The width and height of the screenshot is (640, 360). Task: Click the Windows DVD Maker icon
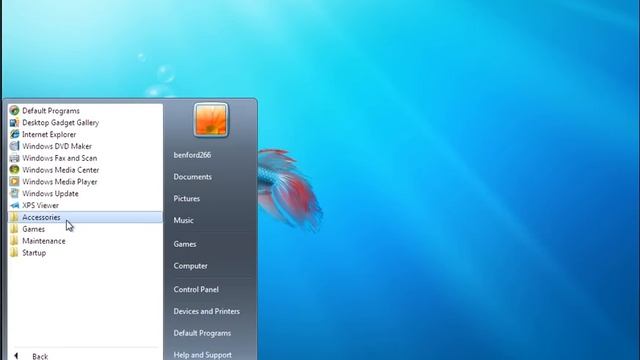[15, 146]
